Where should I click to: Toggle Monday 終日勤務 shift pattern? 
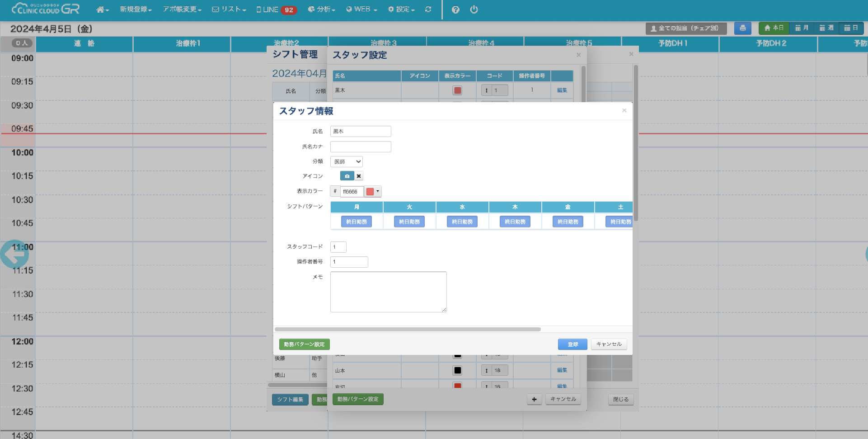357,222
